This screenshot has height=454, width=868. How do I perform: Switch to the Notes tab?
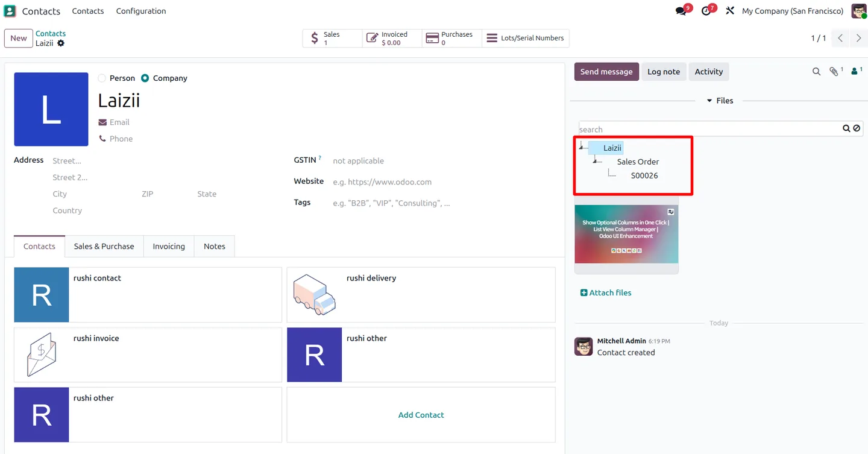coord(215,246)
